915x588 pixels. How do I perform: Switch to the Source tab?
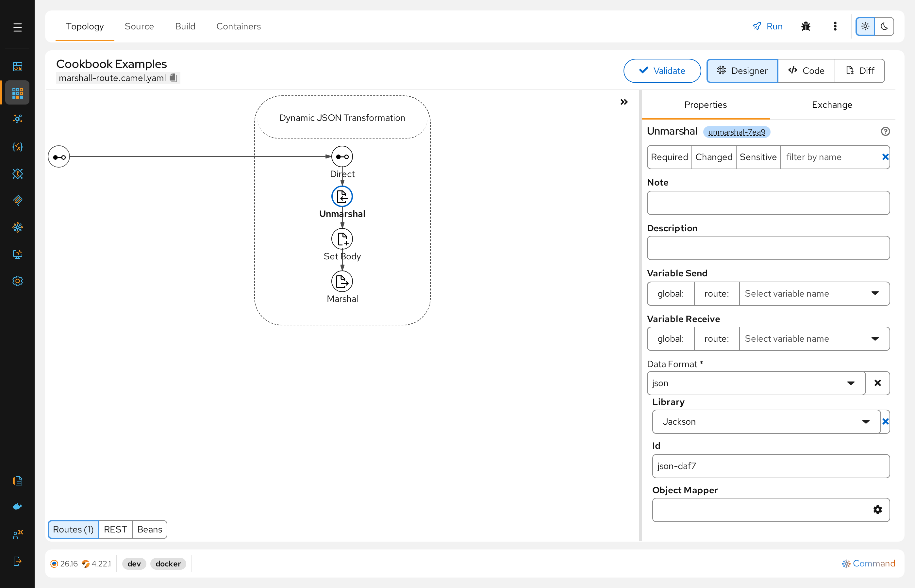[139, 26]
